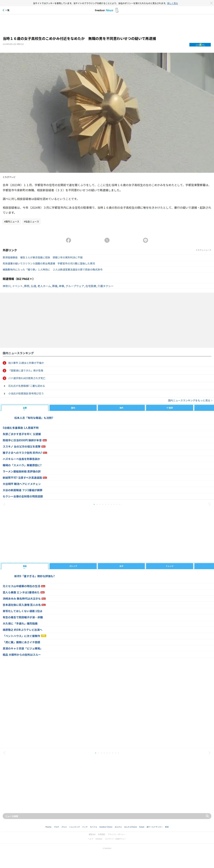Open 超ワールドサッカー footer link
Viewport: 214px width, 868px height.
[x=155, y=827]
